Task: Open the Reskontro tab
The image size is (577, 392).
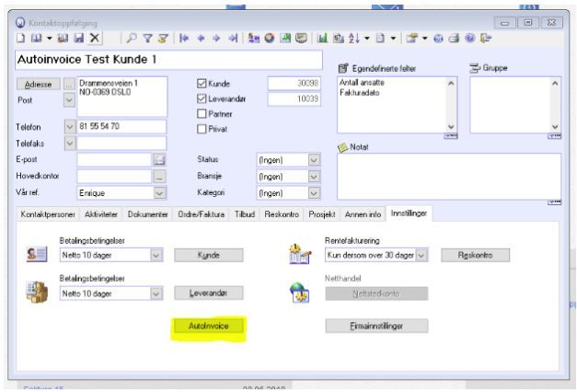Action: (282, 214)
